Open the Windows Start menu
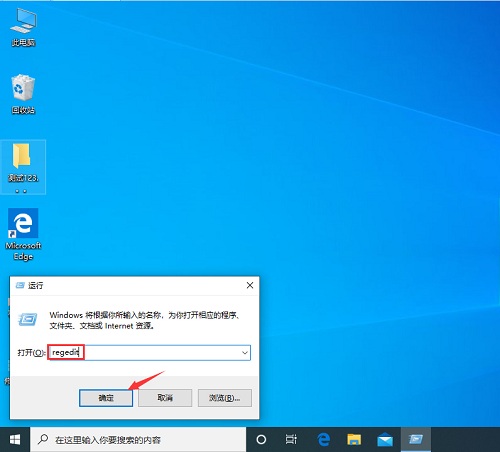The height and width of the screenshot is (452, 500). coord(15,440)
